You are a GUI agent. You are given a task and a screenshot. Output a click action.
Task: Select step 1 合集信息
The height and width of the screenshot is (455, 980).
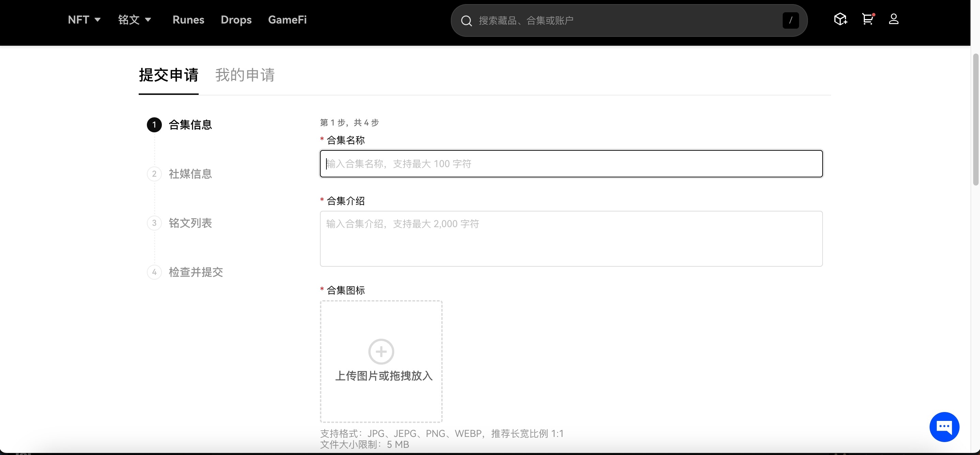point(180,125)
